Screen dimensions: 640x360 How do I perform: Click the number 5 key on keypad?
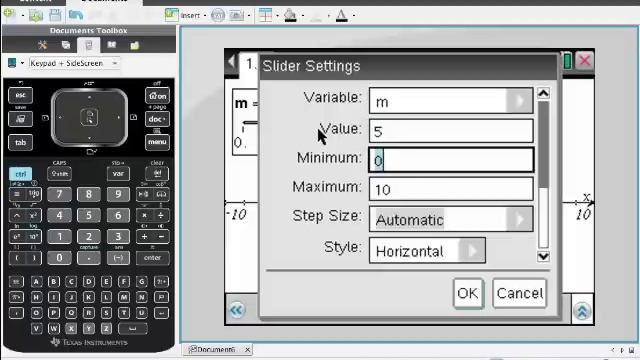pos(89,215)
